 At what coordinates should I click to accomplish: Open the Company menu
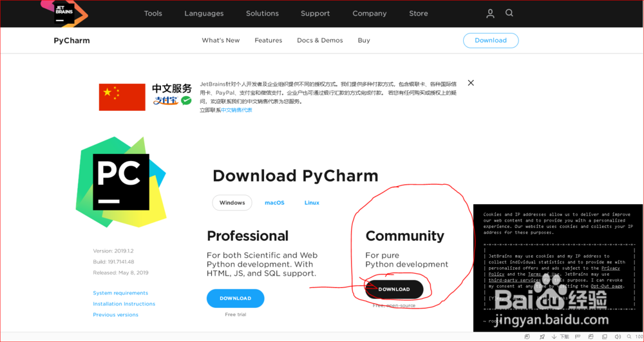(x=370, y=14)
